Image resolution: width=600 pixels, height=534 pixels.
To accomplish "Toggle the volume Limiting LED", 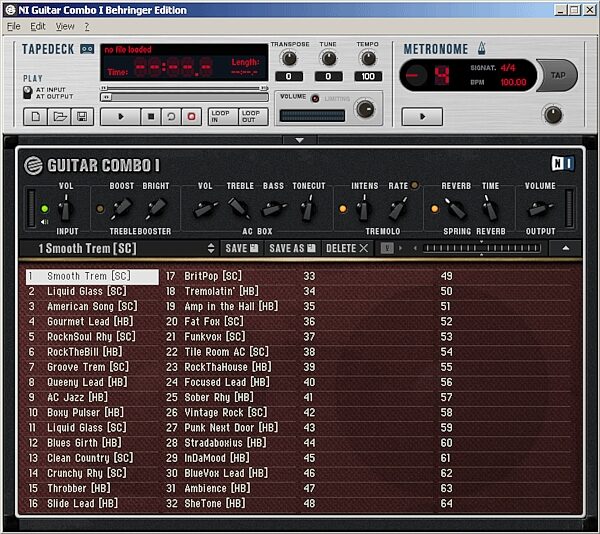I will tap(315, 99).
